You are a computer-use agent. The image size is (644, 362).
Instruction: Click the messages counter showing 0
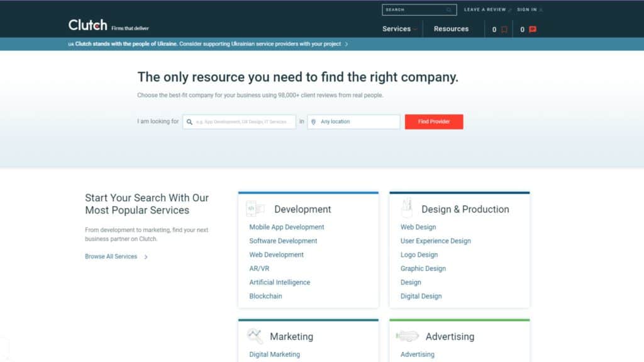tap(522, 30)
